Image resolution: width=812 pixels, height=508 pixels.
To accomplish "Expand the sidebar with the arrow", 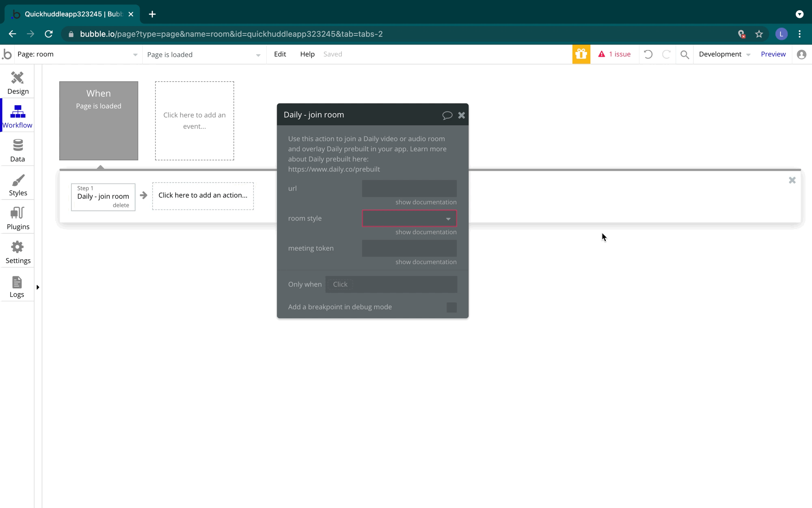I will click(x=38, y=287).
